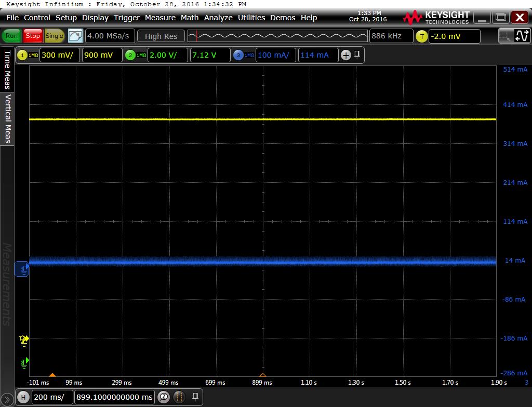
Task: Open the Time Meas side tab
Action: click(x=7, y=70)
